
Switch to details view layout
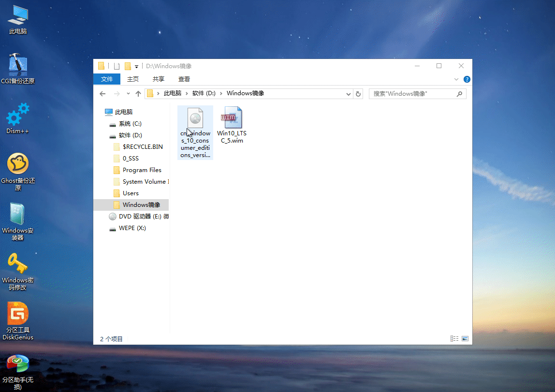tap(454, 338)
